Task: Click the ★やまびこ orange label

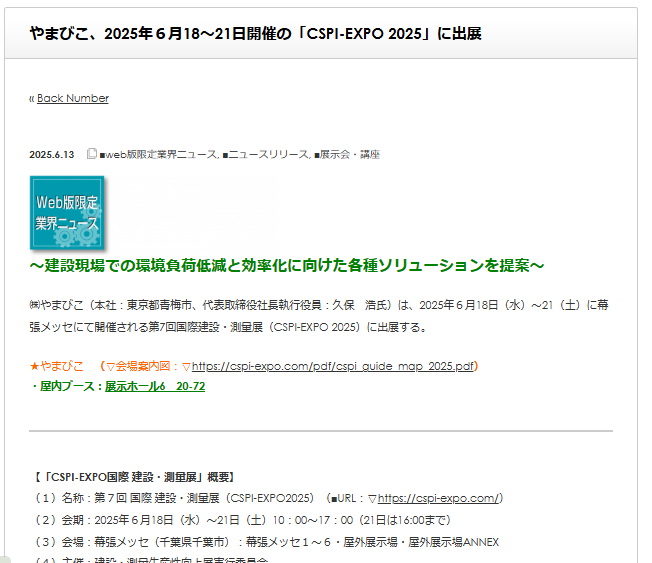Action: [x=57, y=366]
